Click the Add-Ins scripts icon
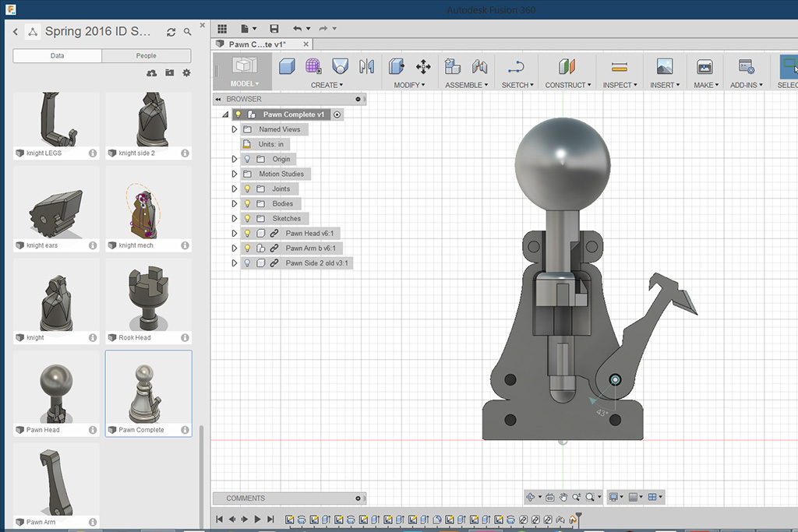 pyautogui.click(x=746, y=67)
